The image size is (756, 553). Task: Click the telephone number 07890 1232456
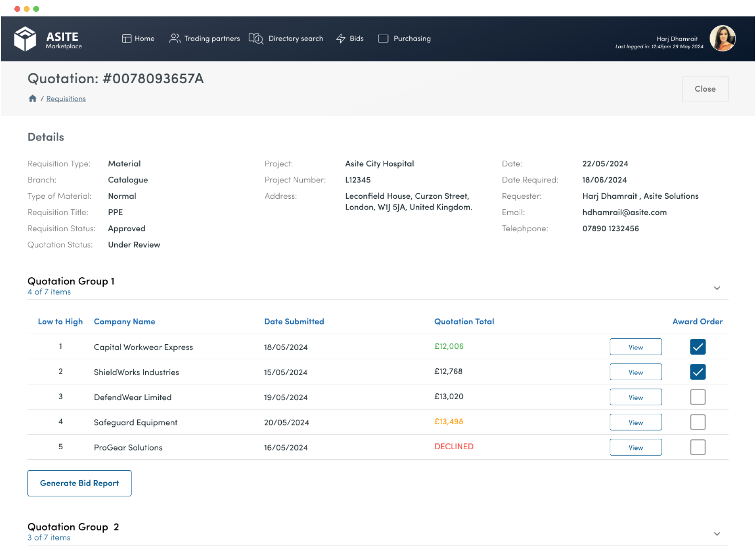click(610, 229)
